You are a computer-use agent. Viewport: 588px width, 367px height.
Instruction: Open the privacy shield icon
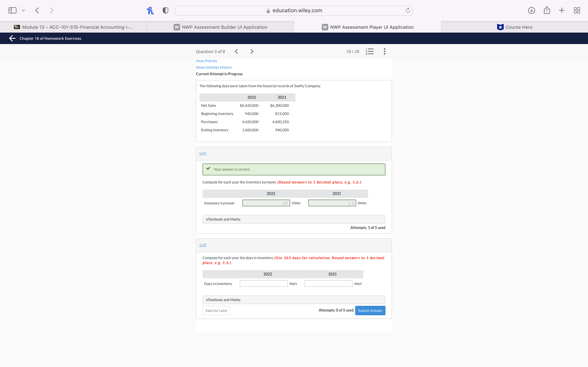(165, 10)
